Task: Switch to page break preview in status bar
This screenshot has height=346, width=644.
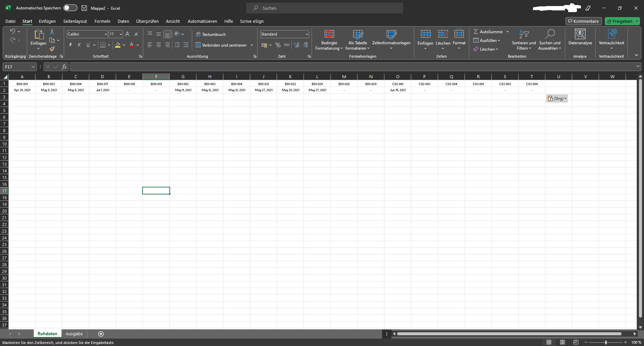Action: click(x=576, y=342)
